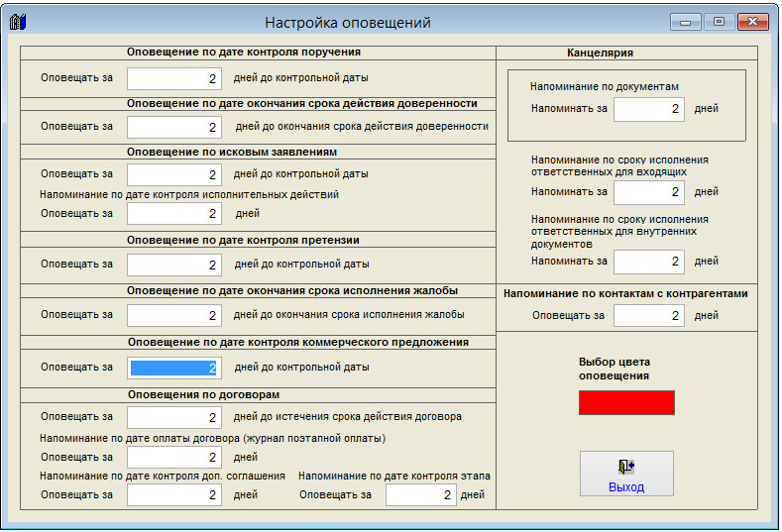The image size is (782, 532).
Task: Click the Выбор цвета оповещения label
Action: point(614,369)
